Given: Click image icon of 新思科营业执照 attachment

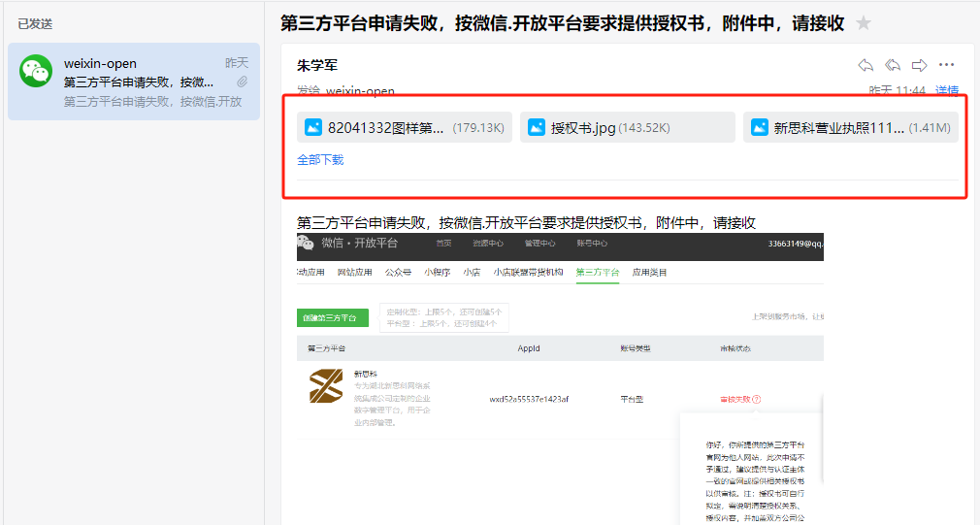Looking at the screenshot, I should (760, 127).
